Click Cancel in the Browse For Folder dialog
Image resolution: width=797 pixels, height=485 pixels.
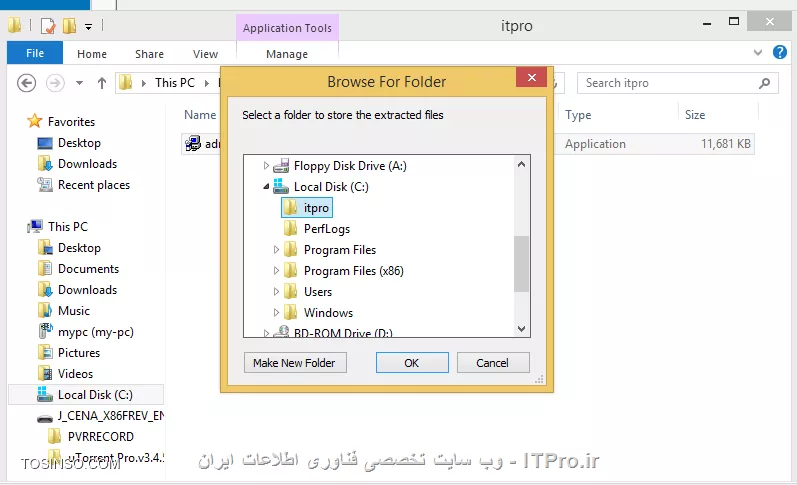(493, 362)
